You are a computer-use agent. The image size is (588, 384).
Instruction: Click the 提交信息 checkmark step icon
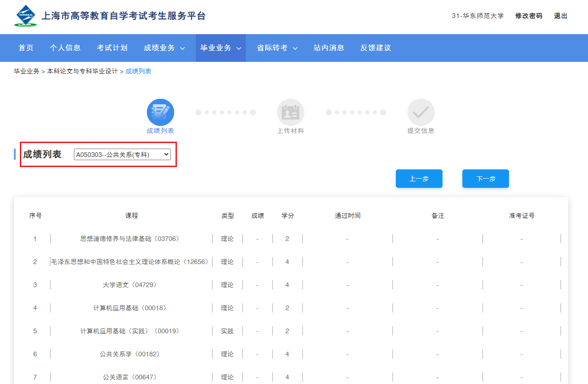coord(421,113)
